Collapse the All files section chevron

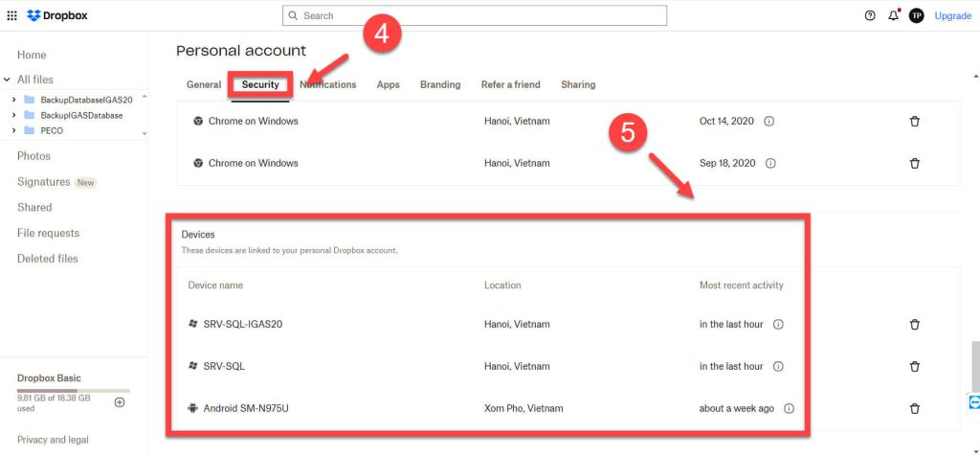click(x=7, y=80)
